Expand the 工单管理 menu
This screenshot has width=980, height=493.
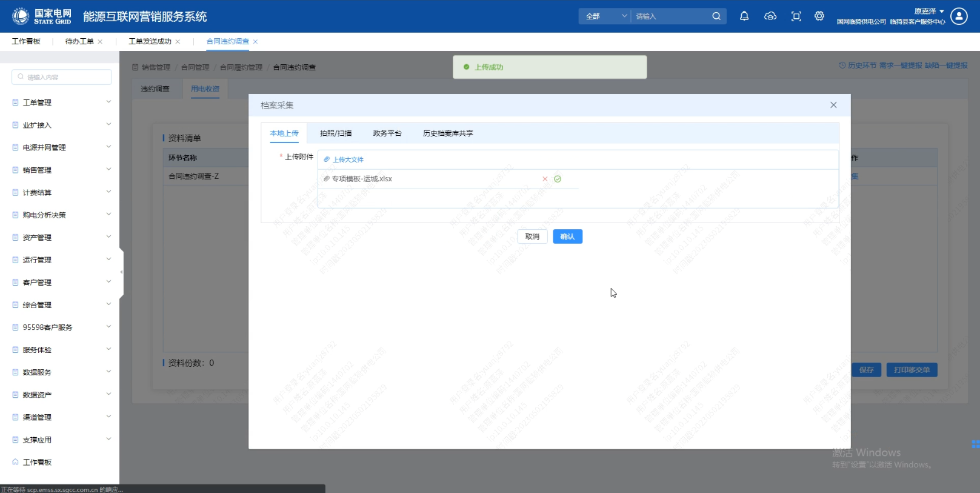(x=61, y=102)
